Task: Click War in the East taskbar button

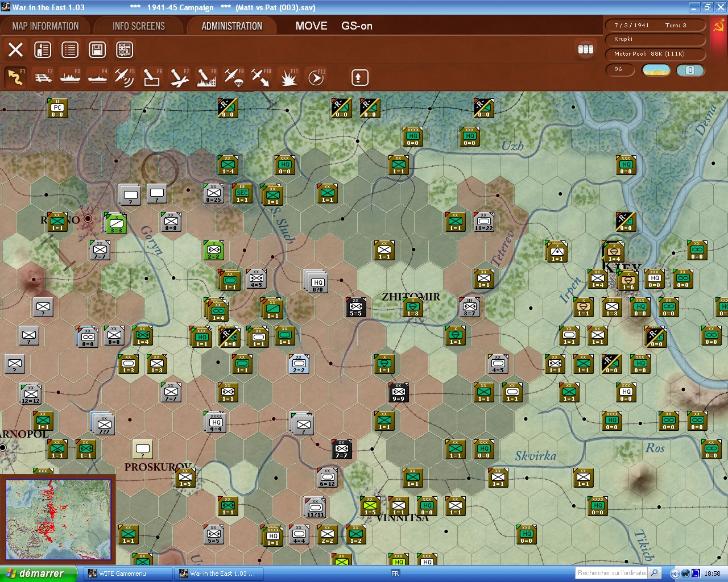Action: pyautogui.click(x=218, y=573)
